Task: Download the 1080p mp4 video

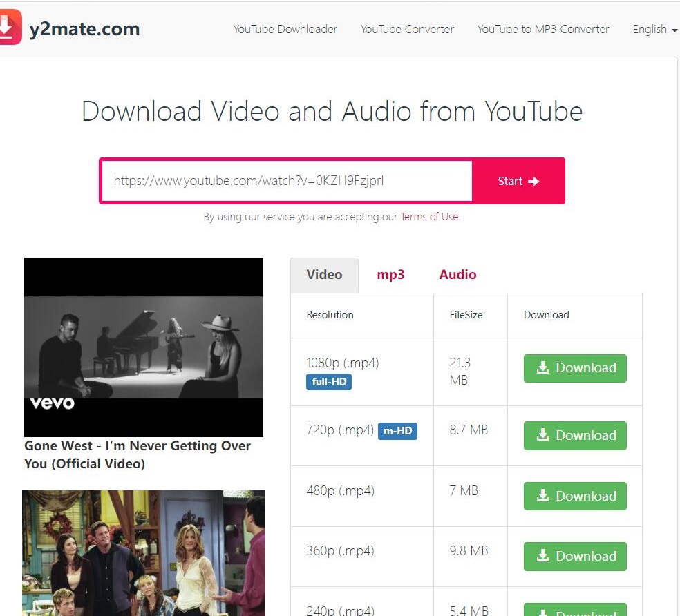Action: [x=575, y=368]
